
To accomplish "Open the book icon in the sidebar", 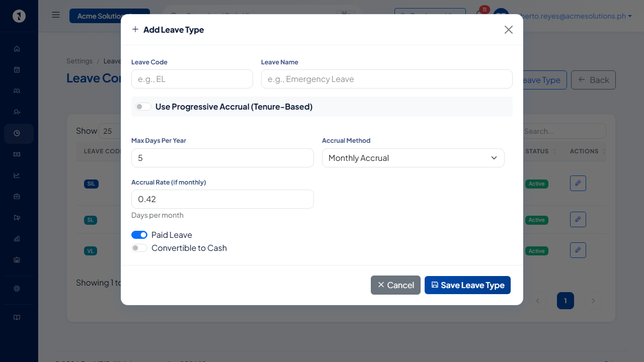I will point(17,317).
